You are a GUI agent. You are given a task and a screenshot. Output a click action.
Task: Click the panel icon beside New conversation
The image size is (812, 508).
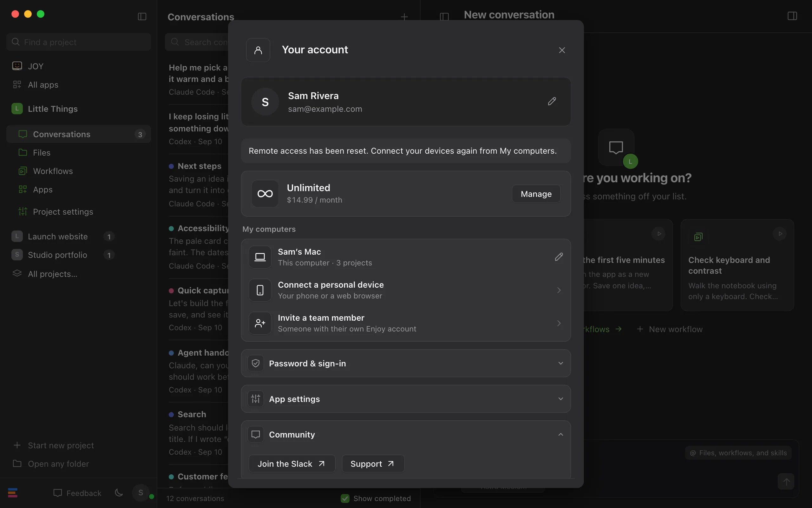444,17
